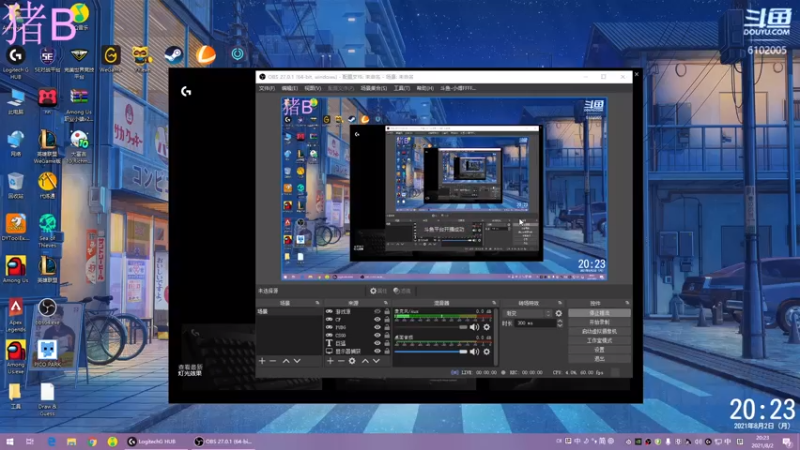
Task: Open 帮助(H) menu in OBS
Action: 425,88
